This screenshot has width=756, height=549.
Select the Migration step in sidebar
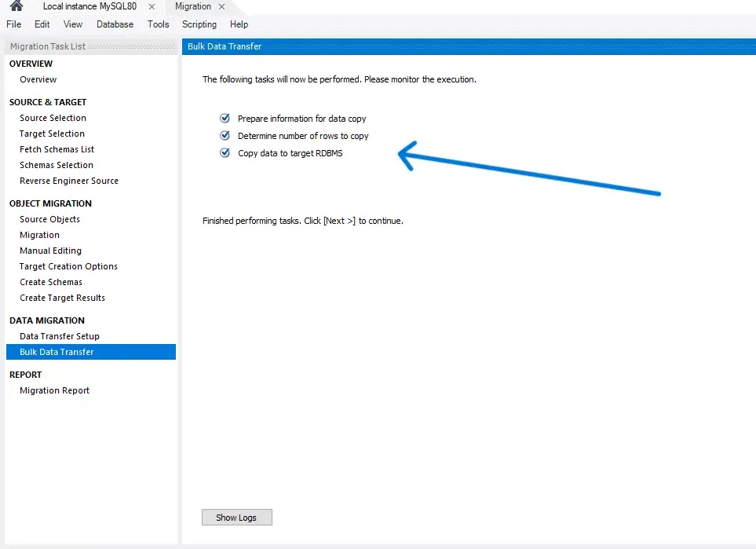(39, 235)
